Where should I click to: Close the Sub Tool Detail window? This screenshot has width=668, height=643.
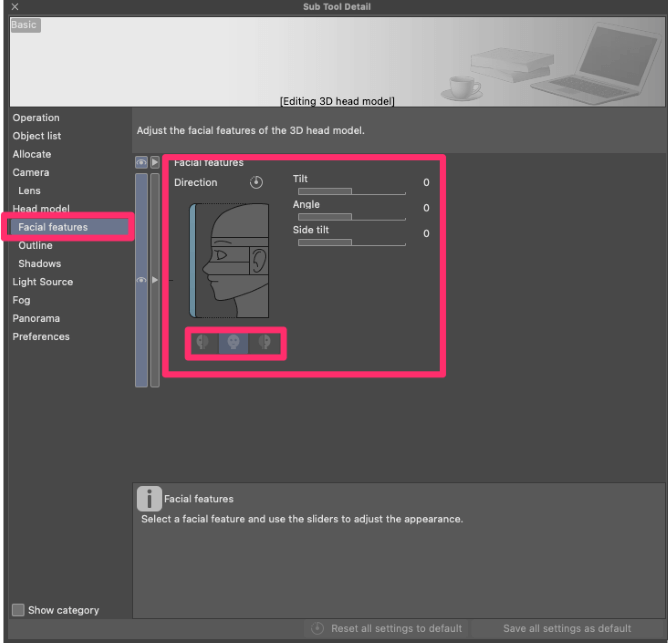tap(15, 6)
